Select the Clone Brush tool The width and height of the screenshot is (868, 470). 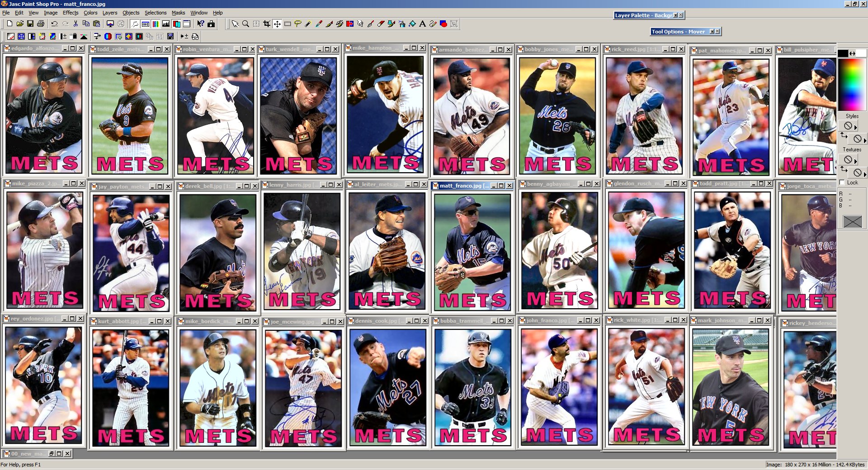pyautogui.click(x=340, y=24)
